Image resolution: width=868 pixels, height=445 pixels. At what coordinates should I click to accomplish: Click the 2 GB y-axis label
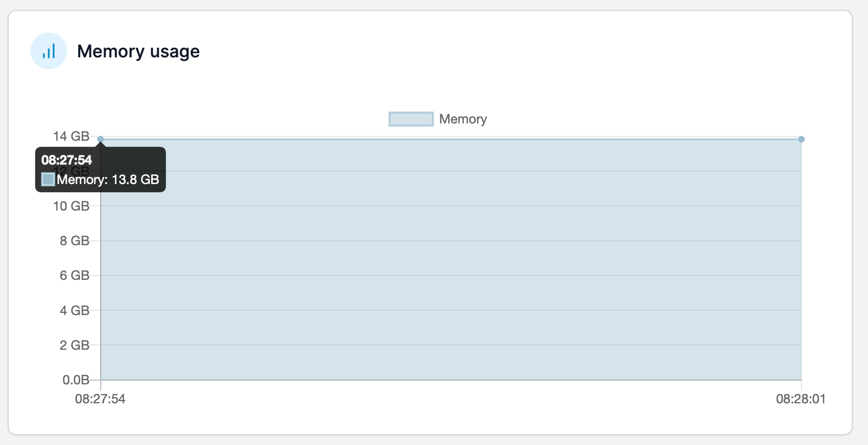[74, 345]
